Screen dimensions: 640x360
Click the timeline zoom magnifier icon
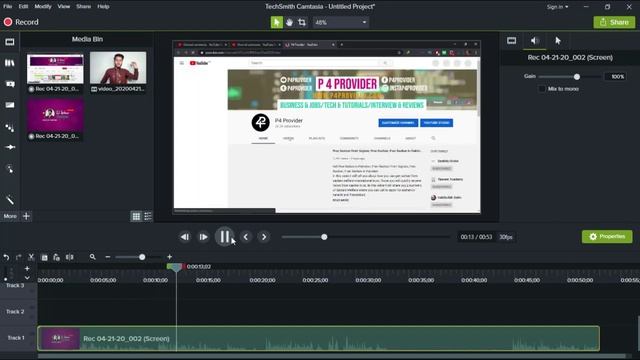pyautogui.click(x=93, y=257)
